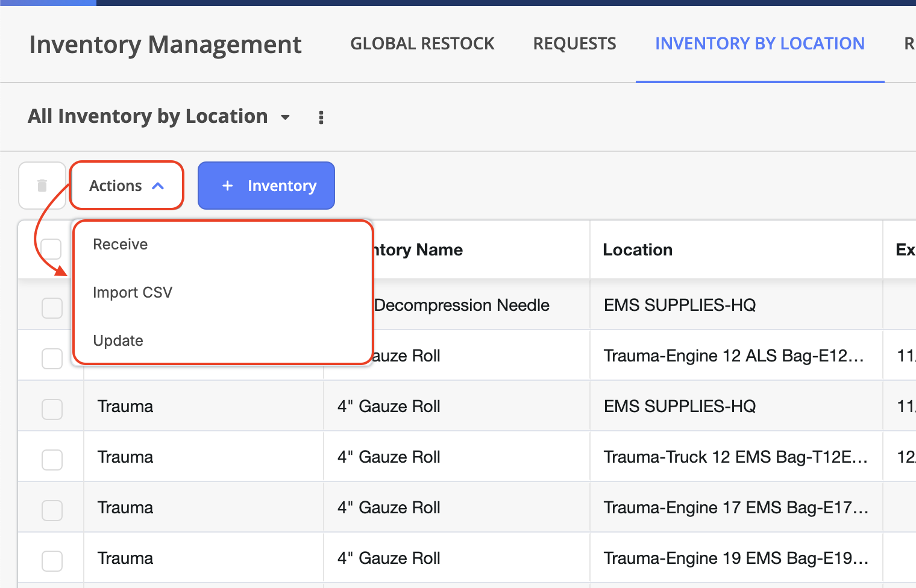This screenshot has height=588, width=916.
Task: Toggle the select-all header checkbox
Action: point(51,249)
